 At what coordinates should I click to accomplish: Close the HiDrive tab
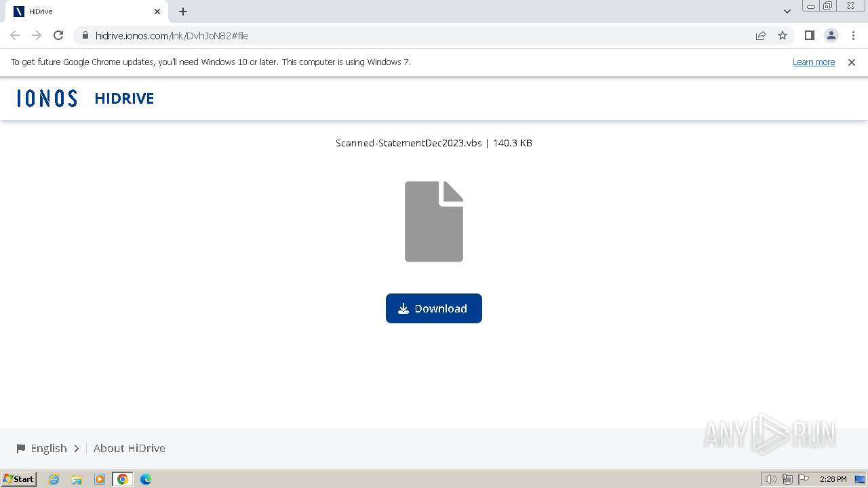tap(157, 12)
